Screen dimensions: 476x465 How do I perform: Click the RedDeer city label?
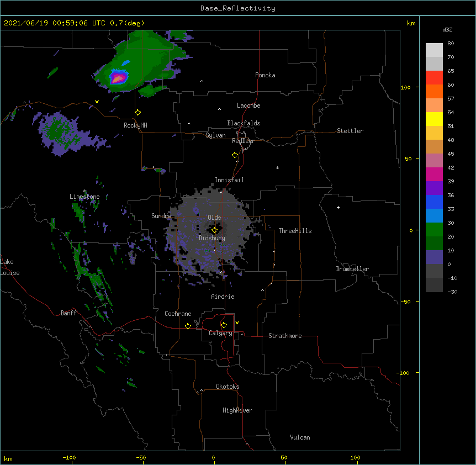point(243,141)
